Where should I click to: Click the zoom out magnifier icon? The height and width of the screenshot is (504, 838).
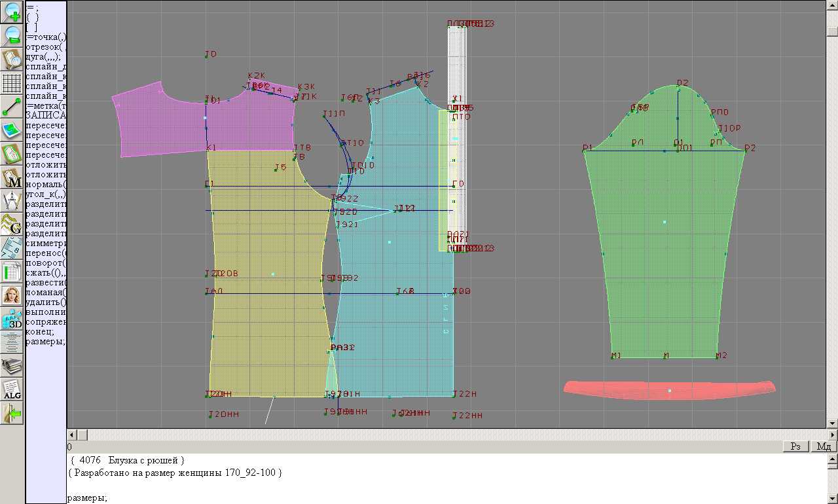[12, 35]
